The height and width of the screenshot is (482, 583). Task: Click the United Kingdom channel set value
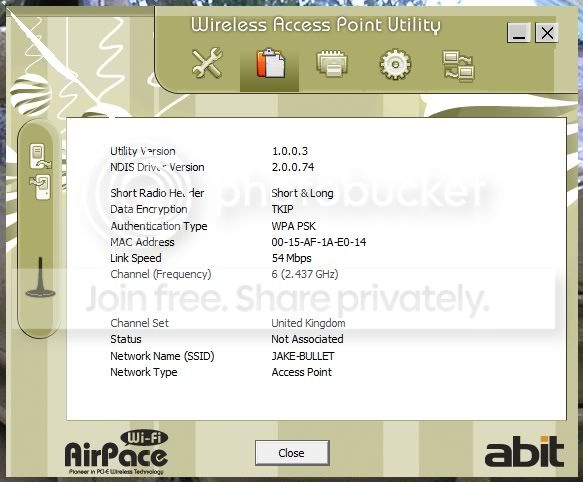coord(308,323)
